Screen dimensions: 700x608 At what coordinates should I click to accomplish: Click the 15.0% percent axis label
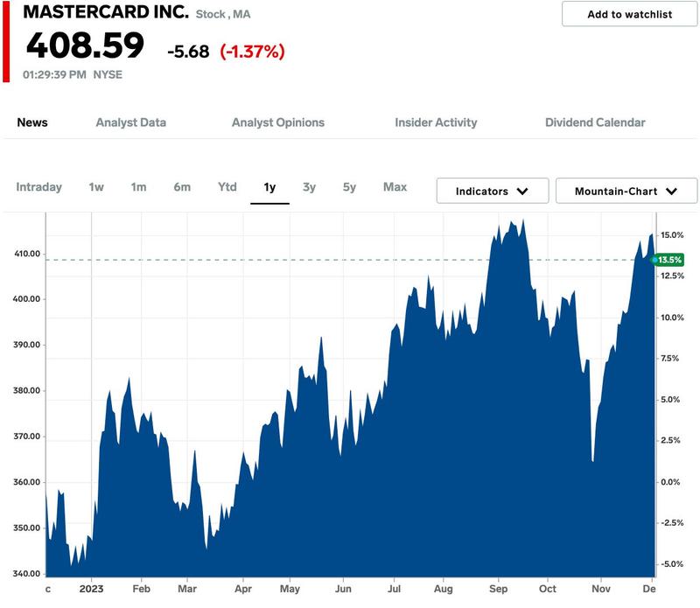tap(672, 234)
